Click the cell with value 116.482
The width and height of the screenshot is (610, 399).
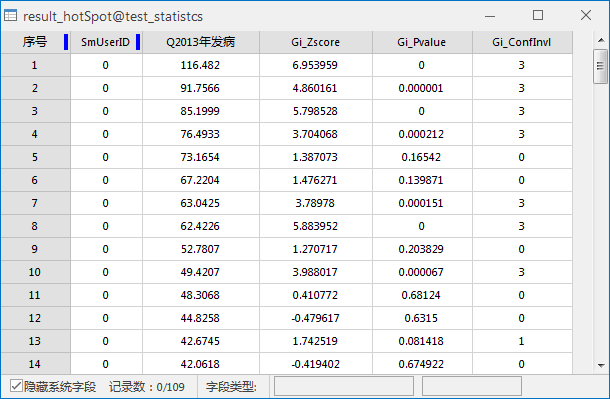[x=200, y=65]
